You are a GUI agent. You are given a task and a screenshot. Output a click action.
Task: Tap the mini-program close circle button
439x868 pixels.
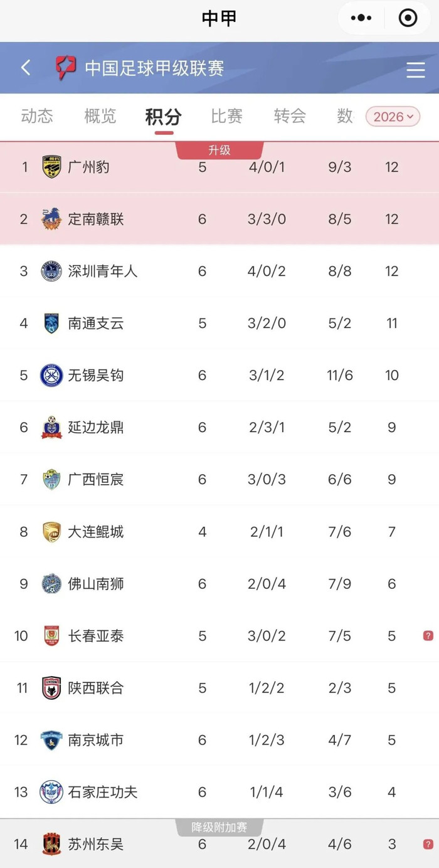(408, 18)
